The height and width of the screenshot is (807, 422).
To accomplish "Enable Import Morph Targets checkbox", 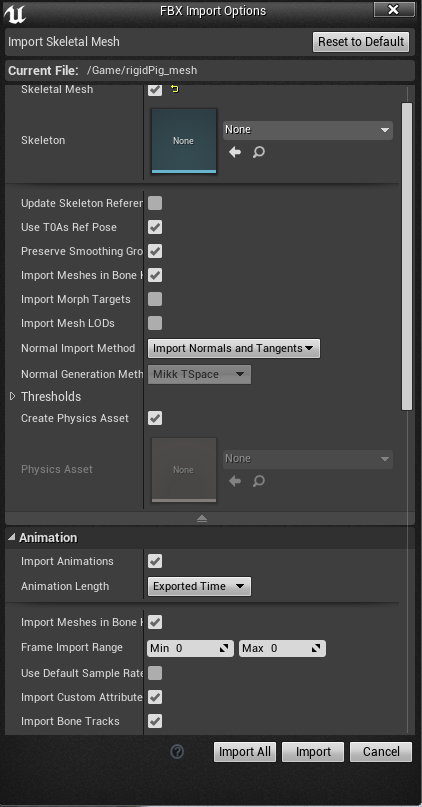I will (155, 299).
